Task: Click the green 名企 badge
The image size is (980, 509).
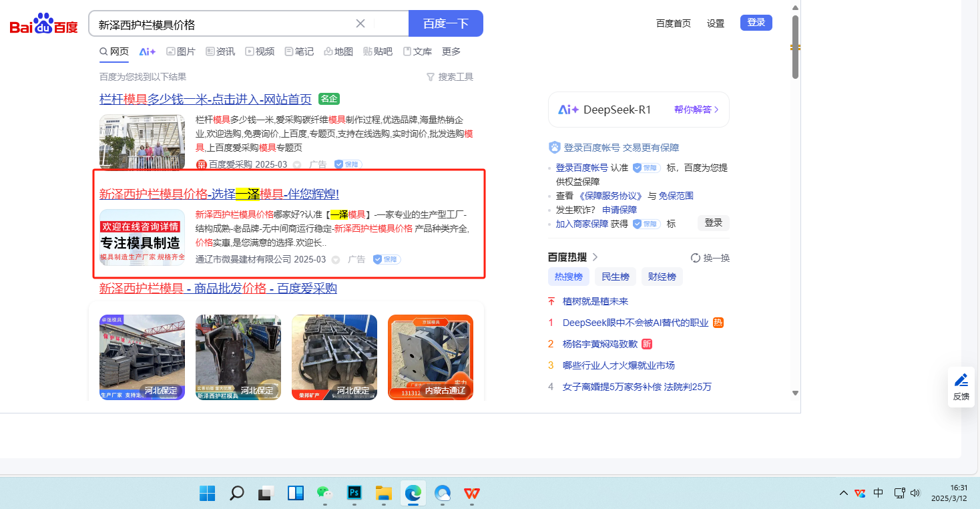Action: pyautogui.click(x=329, y=99)
